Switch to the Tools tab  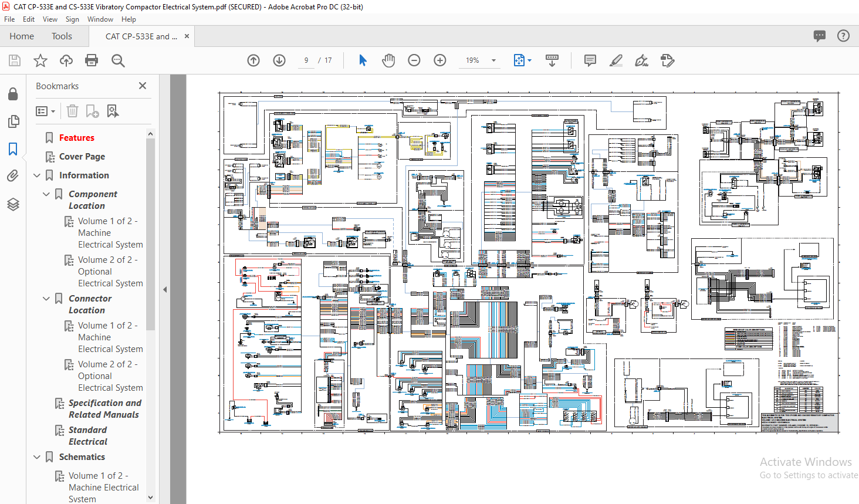[x=62, y=36]
